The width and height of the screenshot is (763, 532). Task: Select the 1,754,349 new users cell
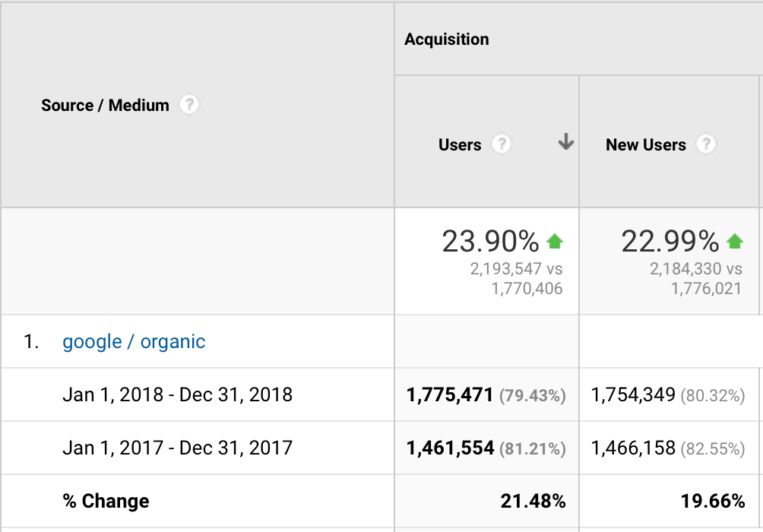[x=633, y=395]
